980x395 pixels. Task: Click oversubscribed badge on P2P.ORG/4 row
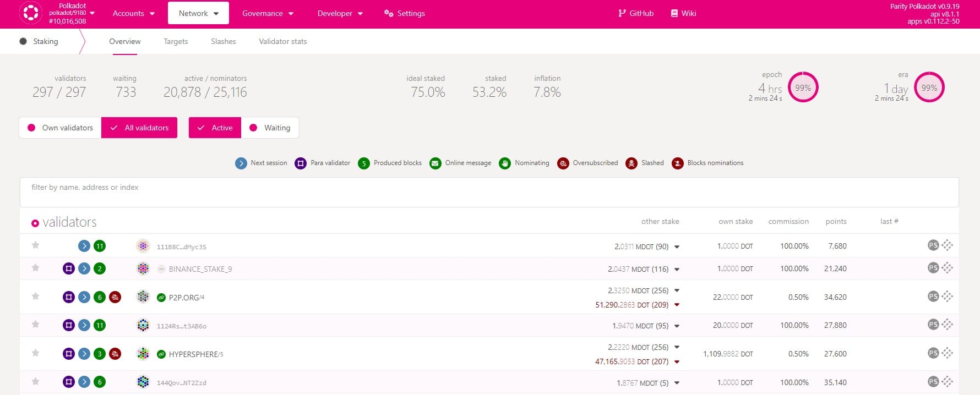tap(115, 297)
